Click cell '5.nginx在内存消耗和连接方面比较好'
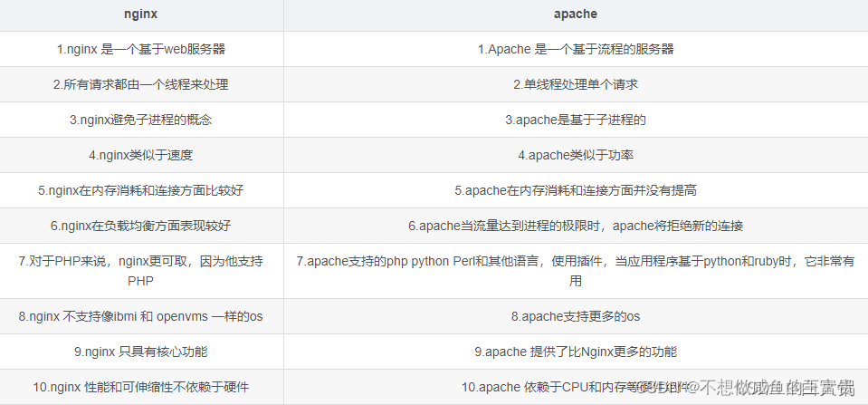 [141, 190]
